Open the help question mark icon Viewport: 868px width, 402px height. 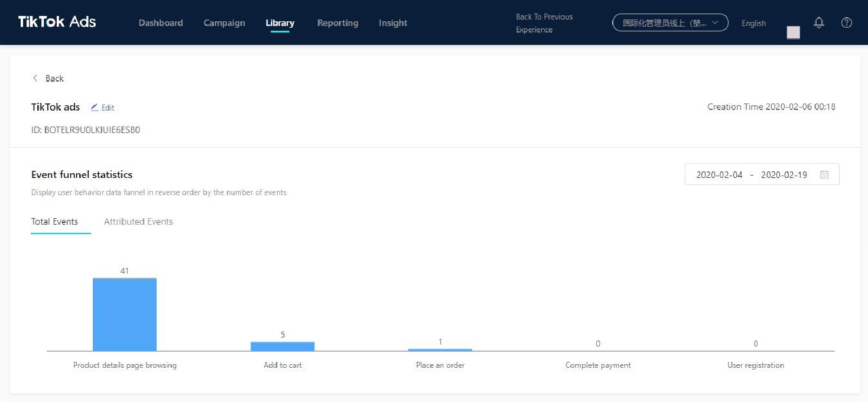(x=846, y=23)
